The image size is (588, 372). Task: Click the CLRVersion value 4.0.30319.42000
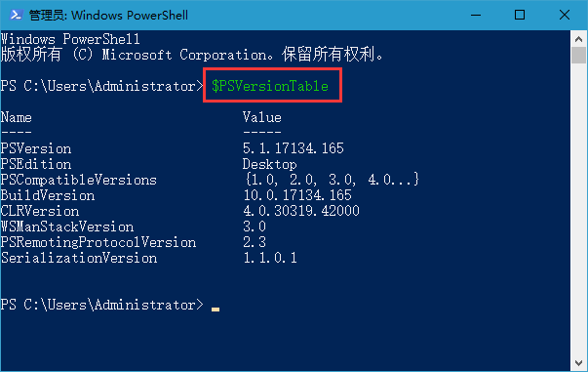tap(301, 211)
